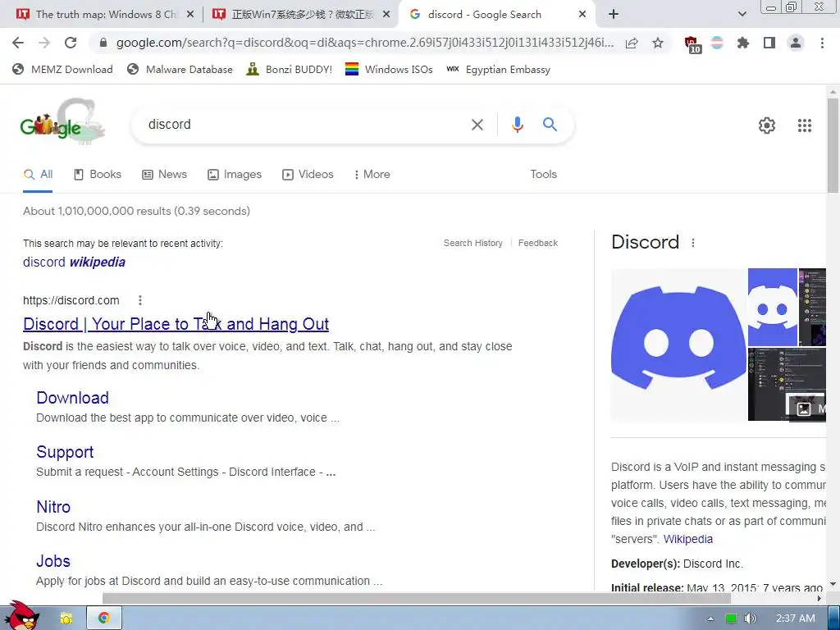
Task: Toggle the browser side panel icon
Action: [x=769, y=43]
